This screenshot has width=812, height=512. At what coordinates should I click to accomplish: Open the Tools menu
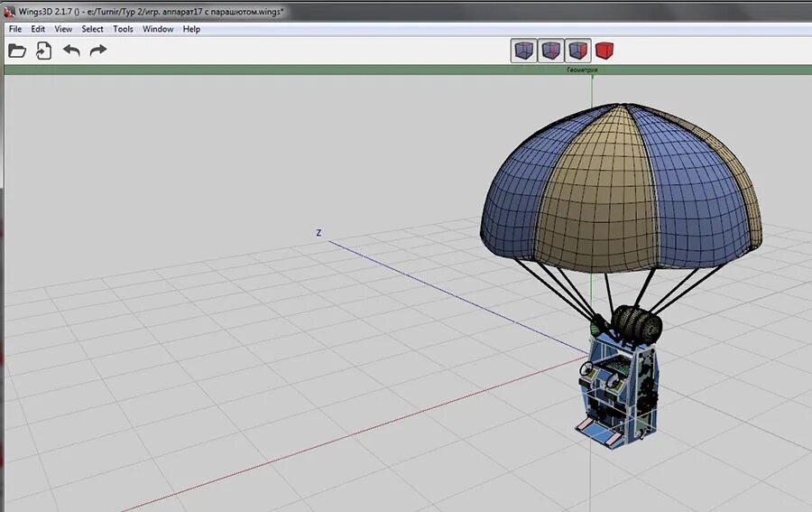click(x=124, y=29)
